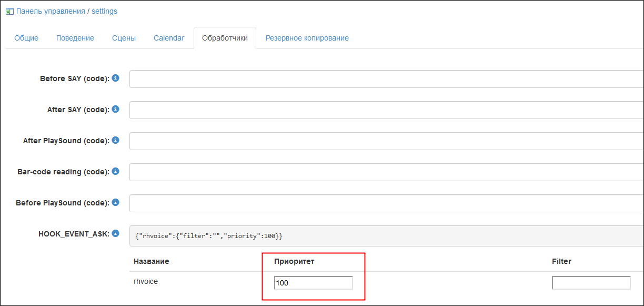Click info icon next to After SAY
The width and height of the screenshot is (644, 306).
[116, 109]
